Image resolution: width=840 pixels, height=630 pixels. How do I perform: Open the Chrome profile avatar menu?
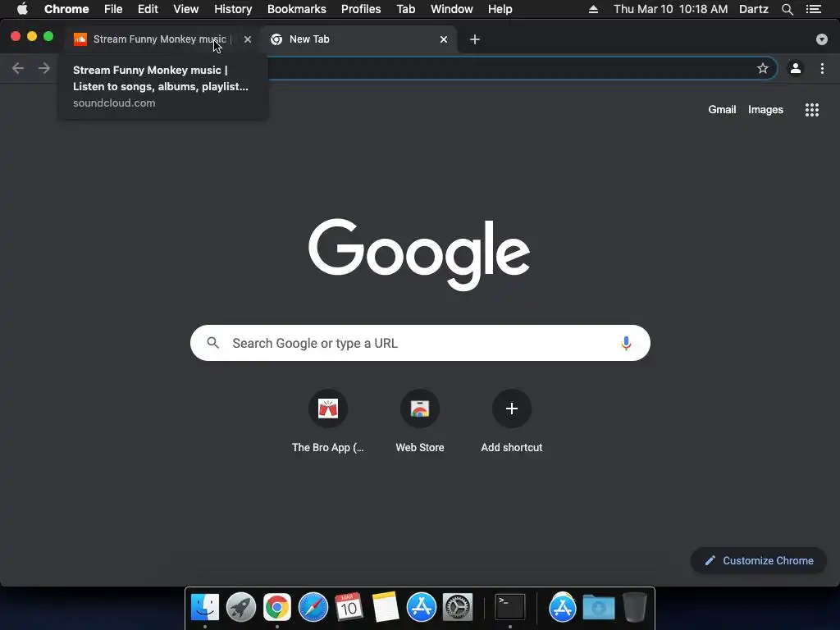pyautogui.click(x=796, y=68)
